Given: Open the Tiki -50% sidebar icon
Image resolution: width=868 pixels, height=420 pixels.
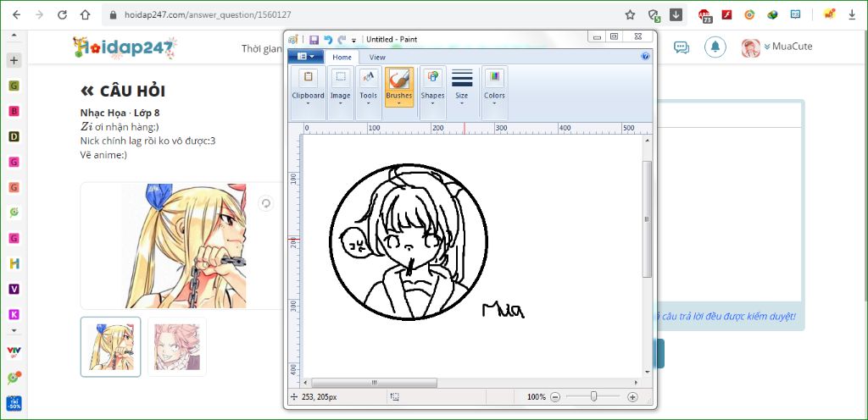Looking at the screenshot, I should 14,404.
